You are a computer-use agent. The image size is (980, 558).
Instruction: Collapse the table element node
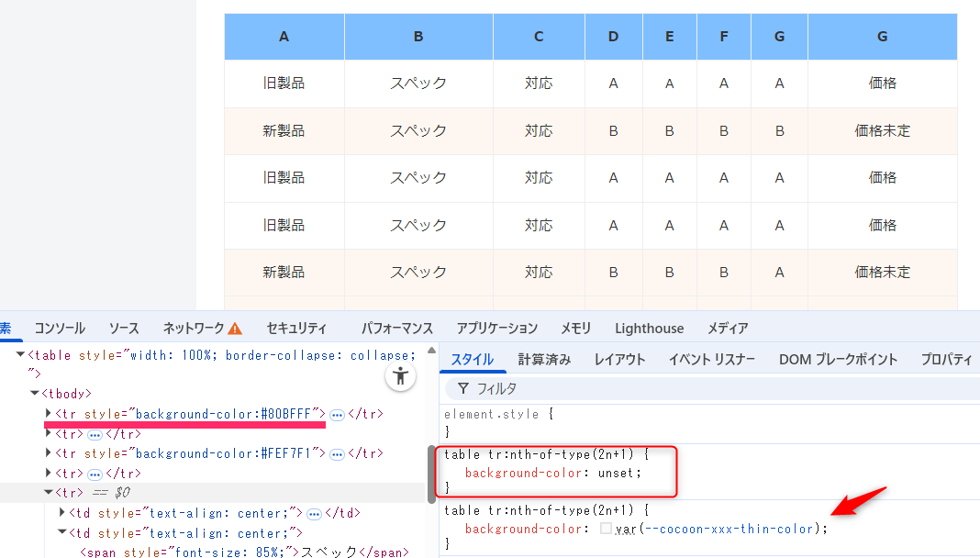pos(20,354)
